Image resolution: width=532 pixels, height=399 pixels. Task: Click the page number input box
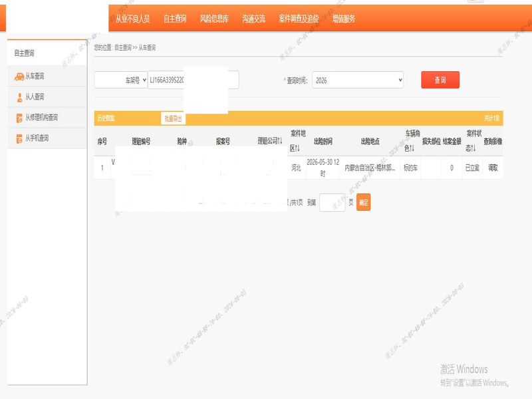coord(332,203)
